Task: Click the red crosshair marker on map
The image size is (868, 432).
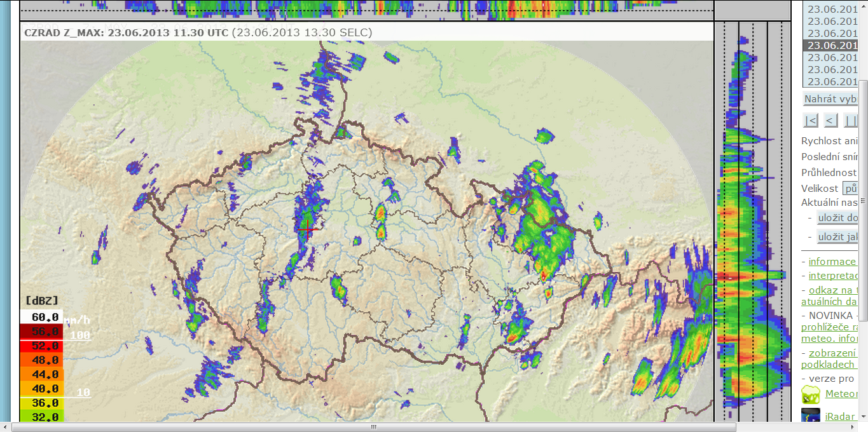Action: (308, 229)
